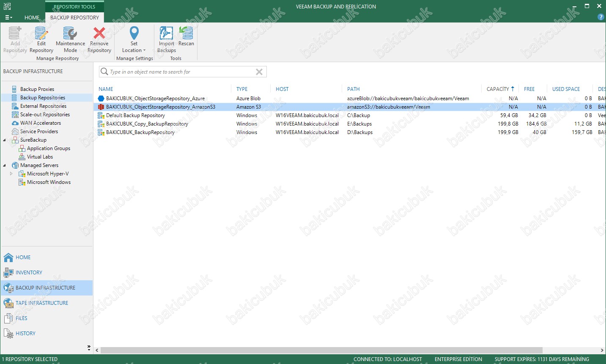This screenshot has height=364, width=606.
Task: Click horizontal scrollbar left arrow
Action: click(x=97, y=350)
